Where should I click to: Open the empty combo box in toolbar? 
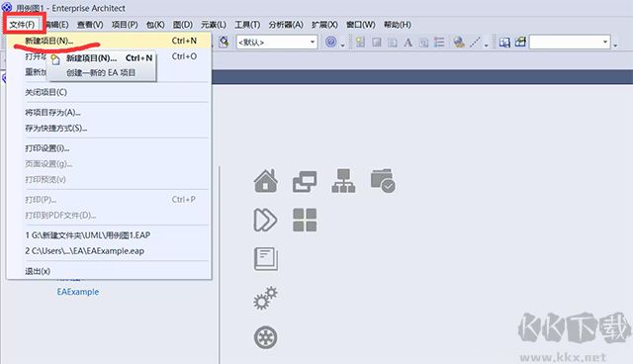570,42
